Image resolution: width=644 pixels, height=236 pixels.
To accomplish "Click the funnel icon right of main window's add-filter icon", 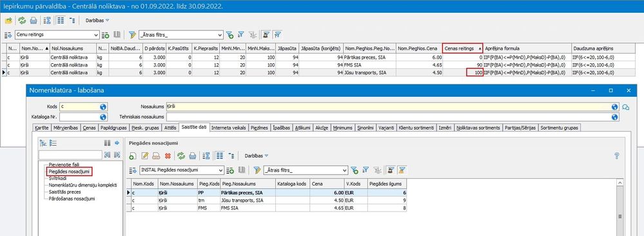I will pos(241,35).
